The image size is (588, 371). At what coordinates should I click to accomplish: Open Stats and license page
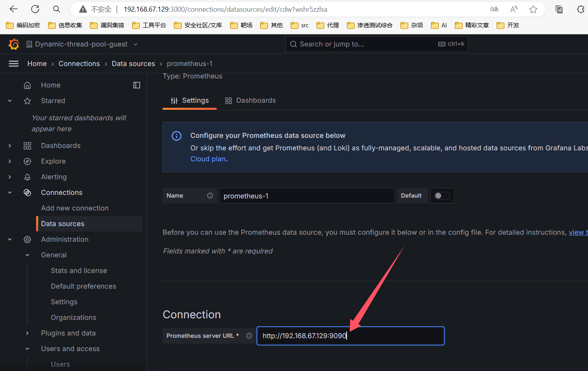coord(79,271)
